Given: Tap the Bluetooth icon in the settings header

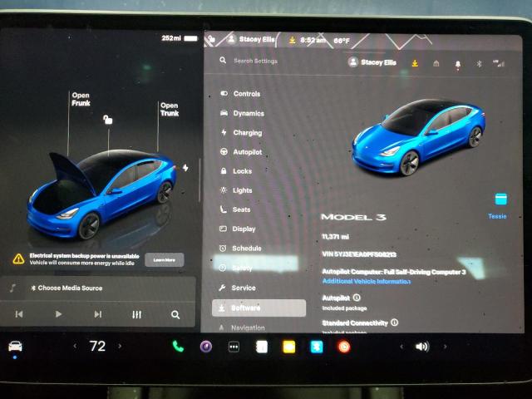Looking at the screenshot, I should click(479, 63).
